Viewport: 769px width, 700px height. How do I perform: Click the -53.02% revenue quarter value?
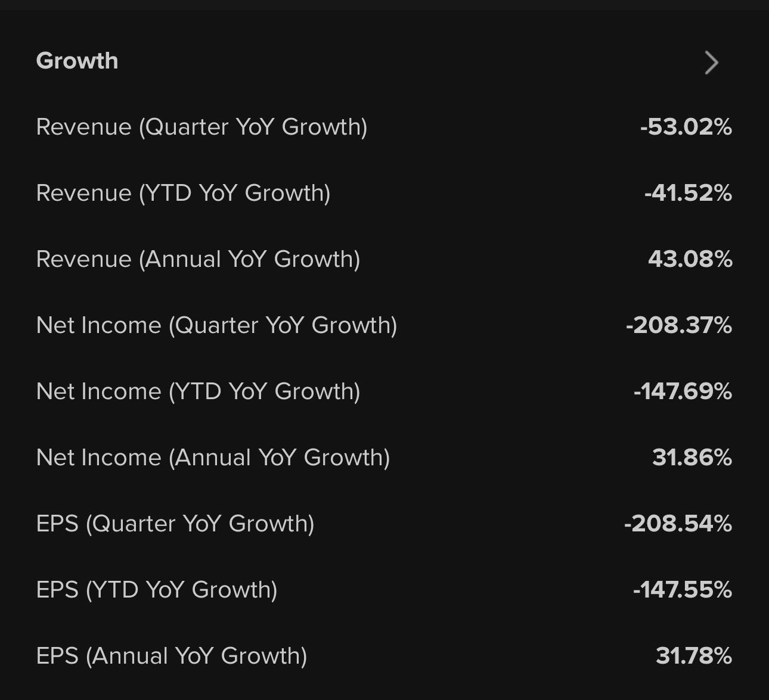point(686,127)
